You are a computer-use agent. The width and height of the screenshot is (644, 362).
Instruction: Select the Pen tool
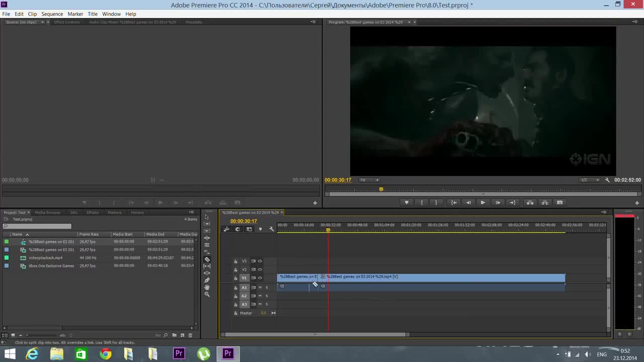[x=207, y=280]
